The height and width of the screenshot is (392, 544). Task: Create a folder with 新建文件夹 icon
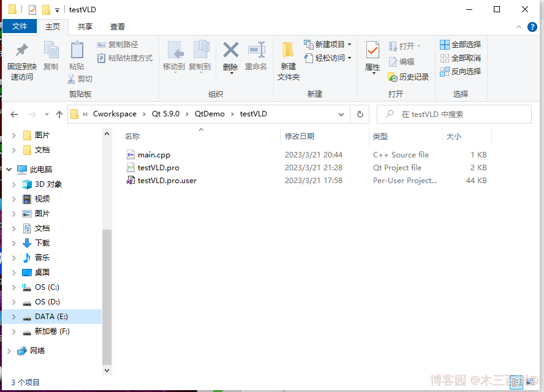[288, 51]
